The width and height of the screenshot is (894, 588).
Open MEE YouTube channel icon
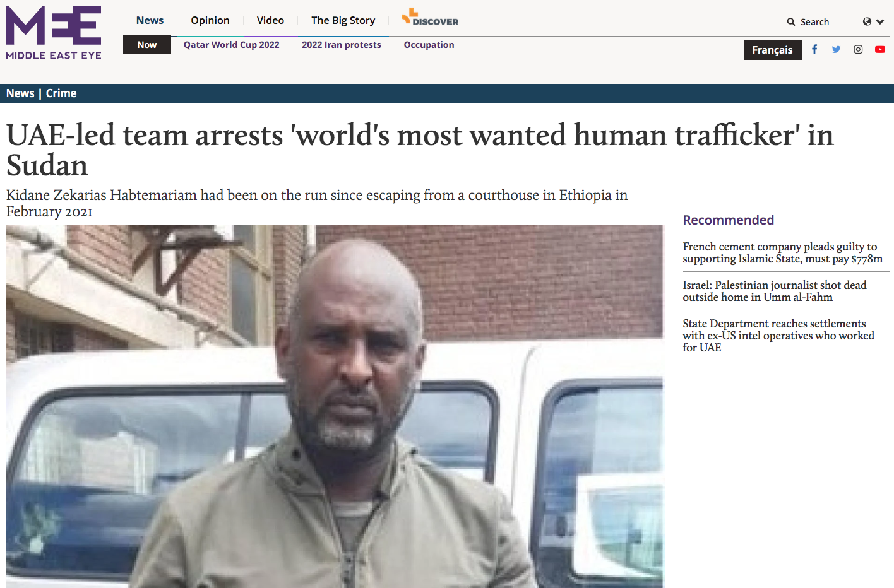click(x=879, y=49)
